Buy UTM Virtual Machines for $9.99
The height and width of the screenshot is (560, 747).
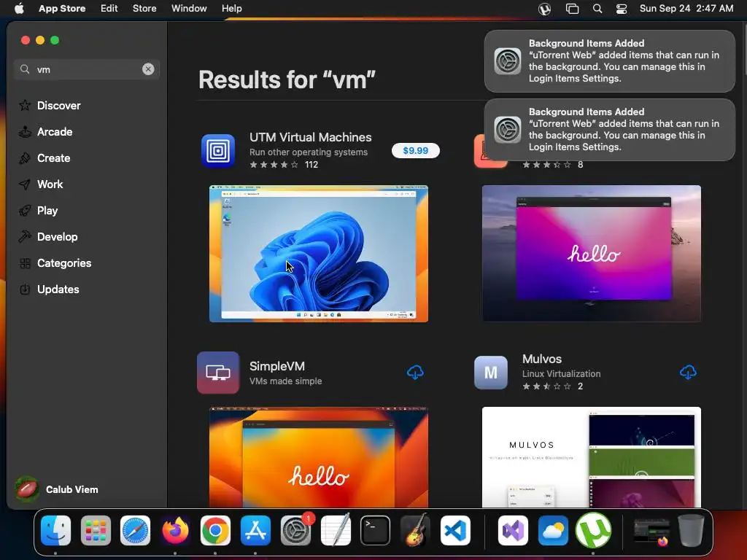coord(415,150)
